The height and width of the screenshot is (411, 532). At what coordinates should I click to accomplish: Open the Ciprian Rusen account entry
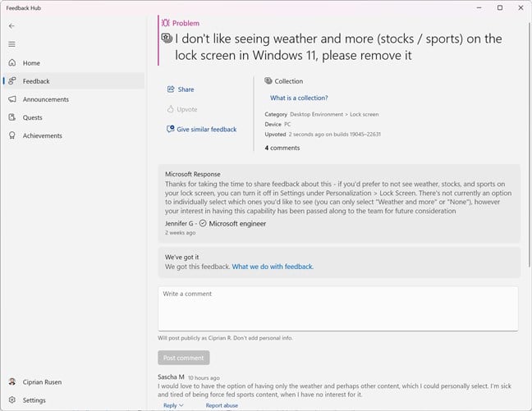pyautogui.click(x=74, y=381)
